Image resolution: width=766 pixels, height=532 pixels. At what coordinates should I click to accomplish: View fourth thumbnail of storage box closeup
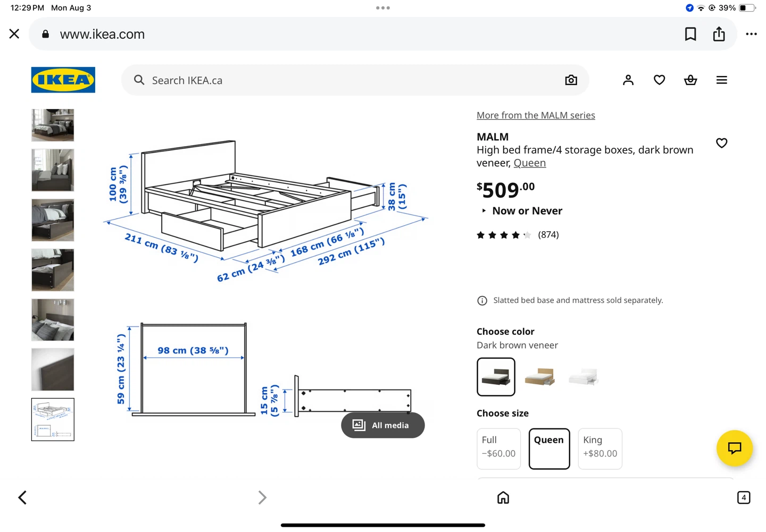[53, 270]
